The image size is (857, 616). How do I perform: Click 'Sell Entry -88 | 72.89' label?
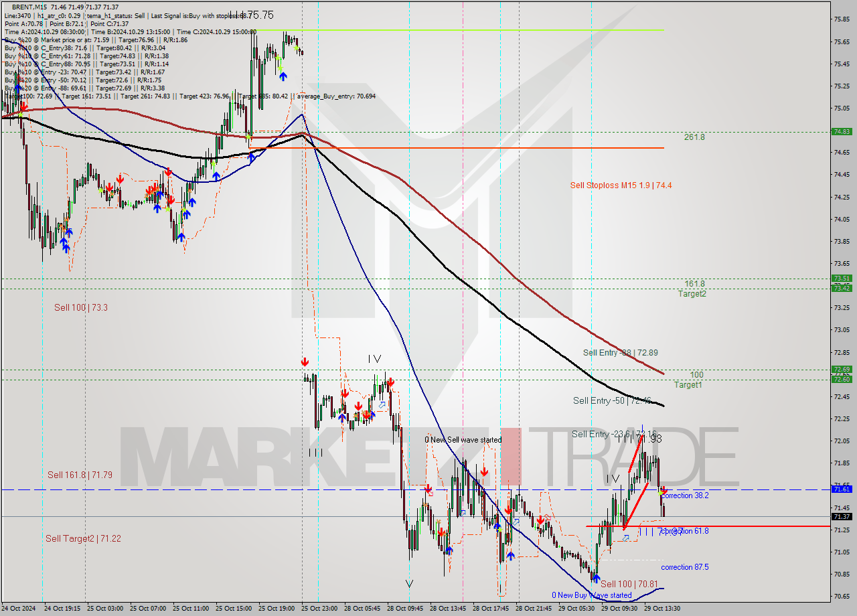pos(620,353)
